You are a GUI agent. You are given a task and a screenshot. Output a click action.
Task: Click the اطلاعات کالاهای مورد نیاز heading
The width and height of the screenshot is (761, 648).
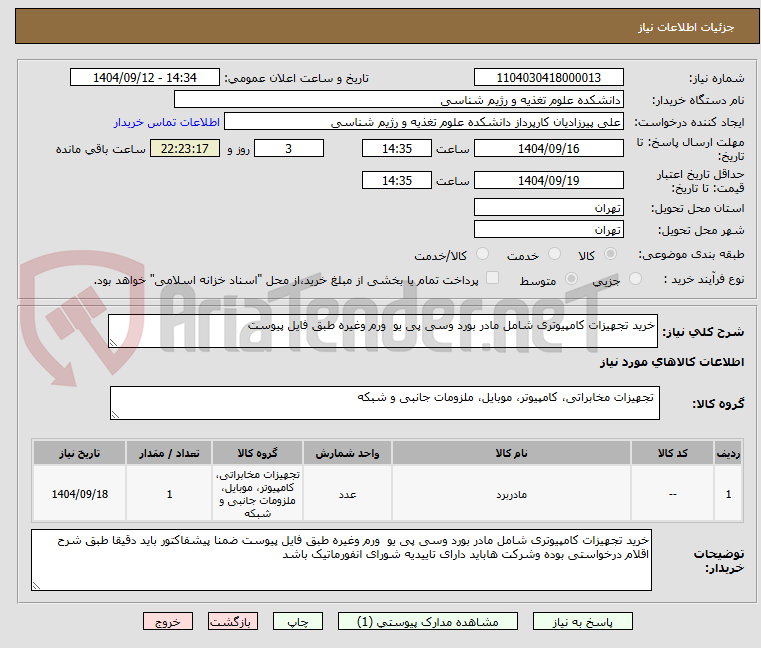(672, 362)
